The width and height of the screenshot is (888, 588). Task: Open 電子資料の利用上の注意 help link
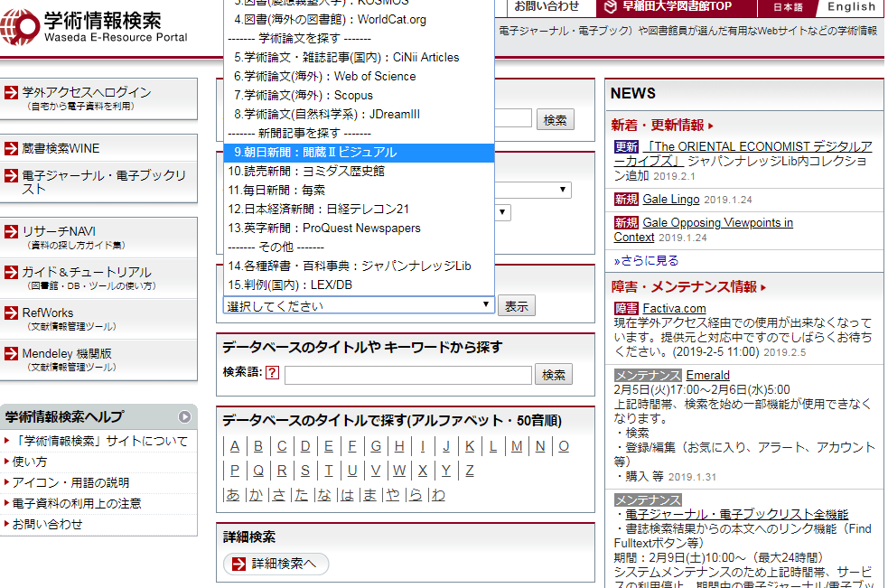77,504
